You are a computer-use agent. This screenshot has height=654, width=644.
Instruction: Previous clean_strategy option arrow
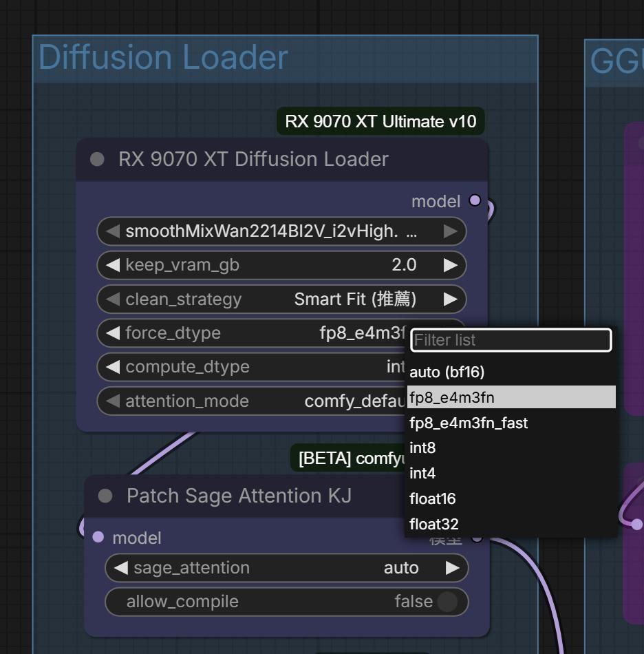(x=113, y=299)
